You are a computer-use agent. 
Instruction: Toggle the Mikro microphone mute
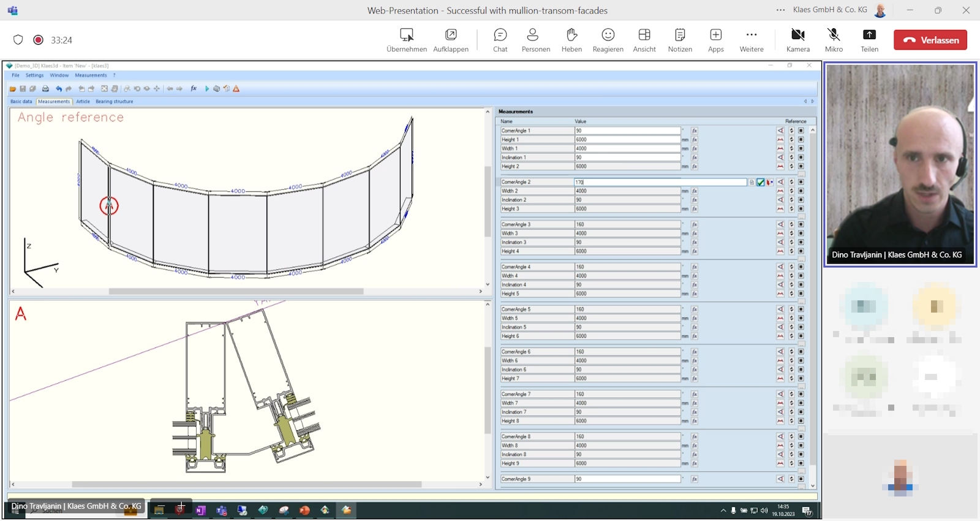[x=834, y=40]
